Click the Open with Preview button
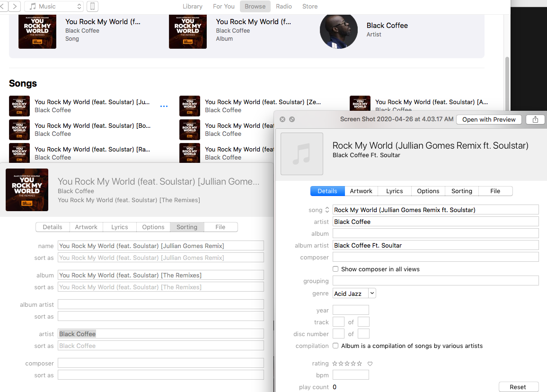The image size is (547, 392). pyautogui.click(x=489, y=119)
